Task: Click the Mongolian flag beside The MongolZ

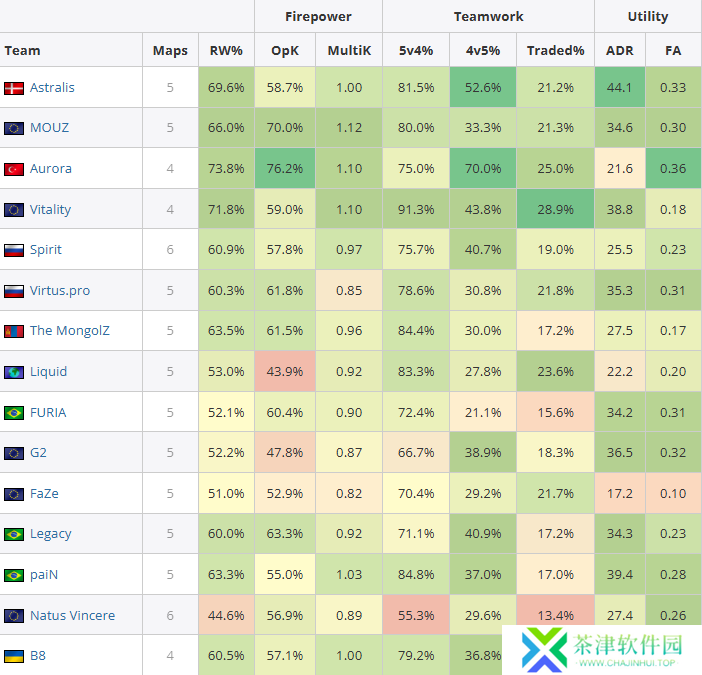Action: pos(14,331)
